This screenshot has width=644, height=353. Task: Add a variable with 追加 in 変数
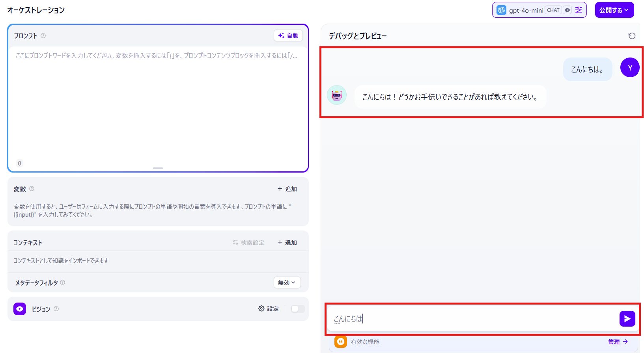coord(287,189)
